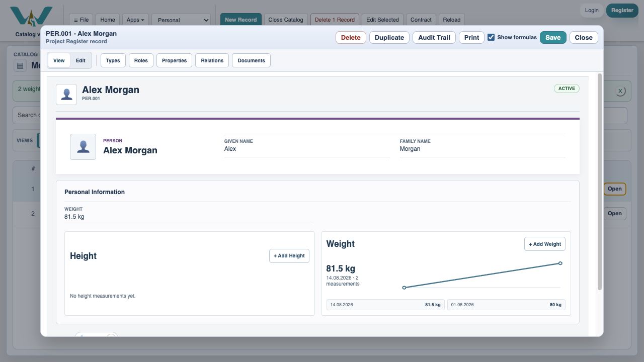Viewport: 644px width, 362px height.
Task: Click the red Delete button in dialog
Action: [351, 37]
